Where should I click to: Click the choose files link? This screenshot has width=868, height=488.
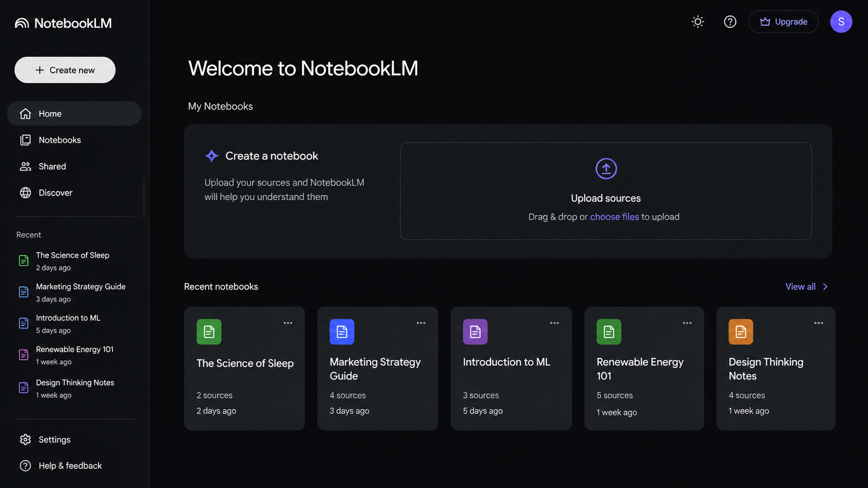(615, 217)
